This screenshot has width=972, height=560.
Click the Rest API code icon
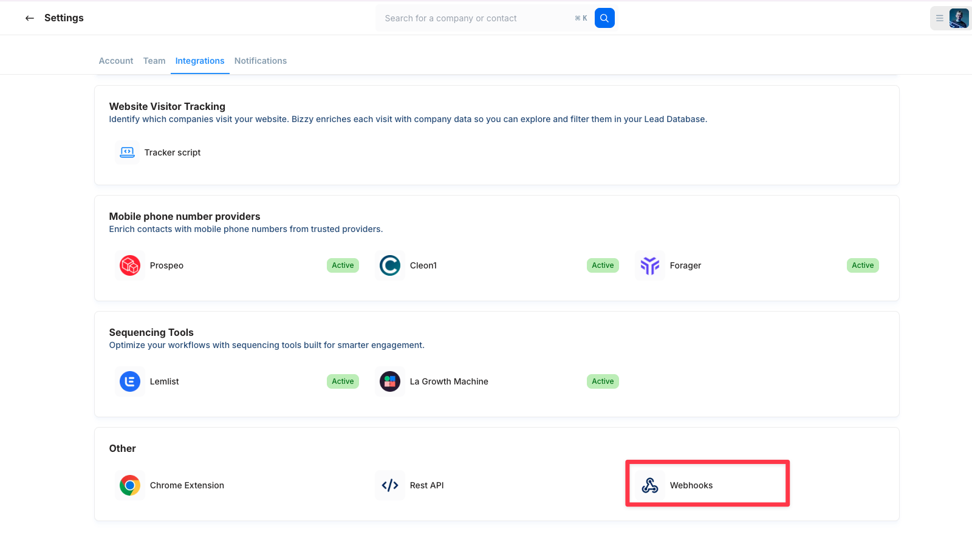click(390, 485)
